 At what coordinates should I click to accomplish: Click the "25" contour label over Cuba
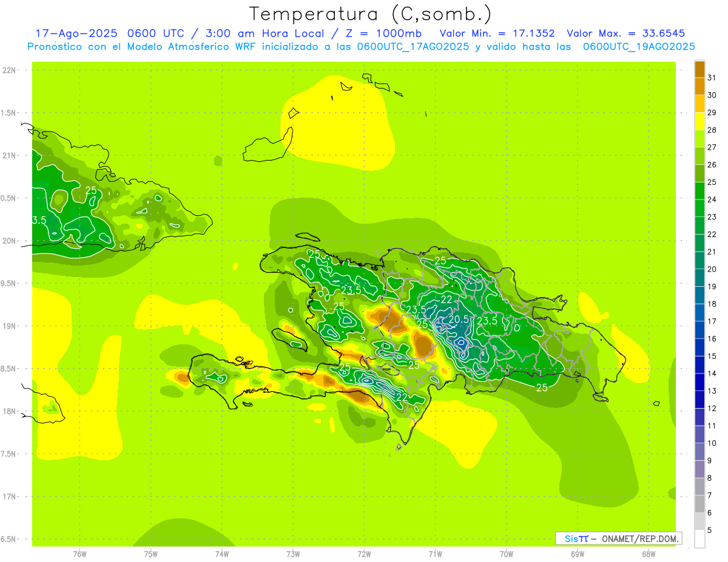point(91,190)
